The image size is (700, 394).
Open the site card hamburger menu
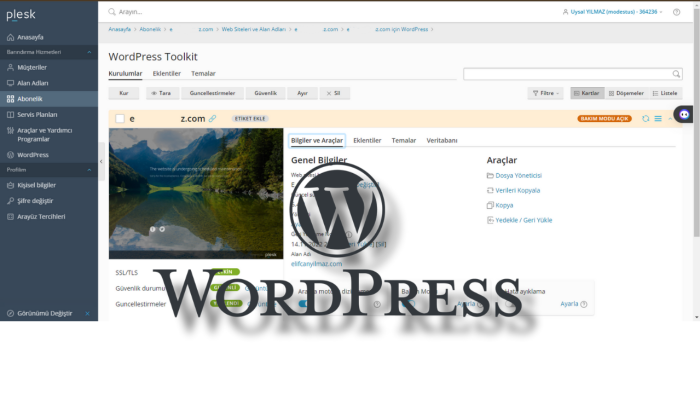pos(658,119)
